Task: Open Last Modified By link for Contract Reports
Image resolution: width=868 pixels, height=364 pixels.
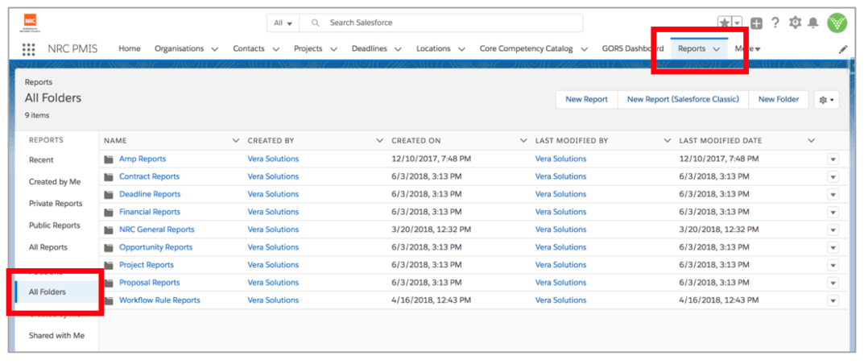Action: pos(560,176)
